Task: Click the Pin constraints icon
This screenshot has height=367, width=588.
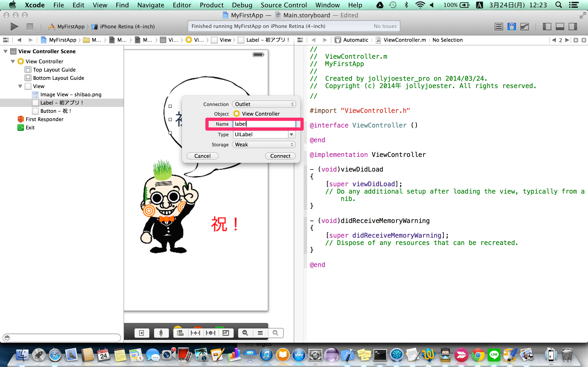Action: (x=195, y=333)
